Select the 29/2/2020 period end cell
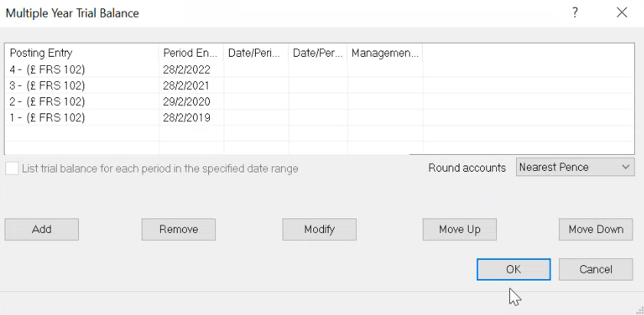The image size is (644, 315). (186, 102)
